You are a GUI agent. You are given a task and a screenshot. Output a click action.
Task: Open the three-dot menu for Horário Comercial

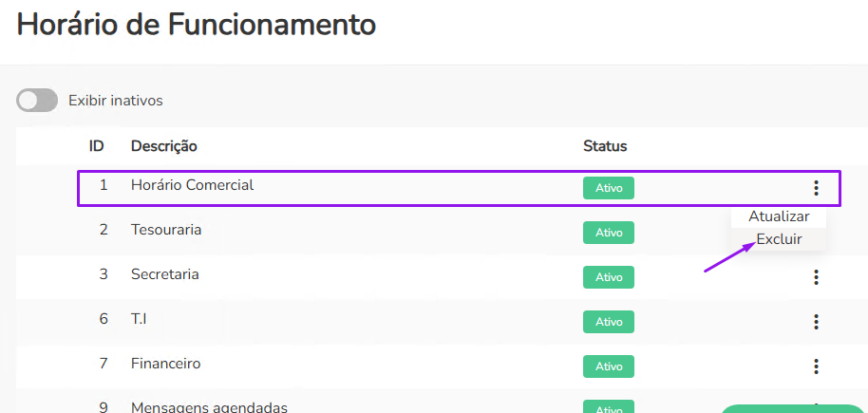pos(816,188)
